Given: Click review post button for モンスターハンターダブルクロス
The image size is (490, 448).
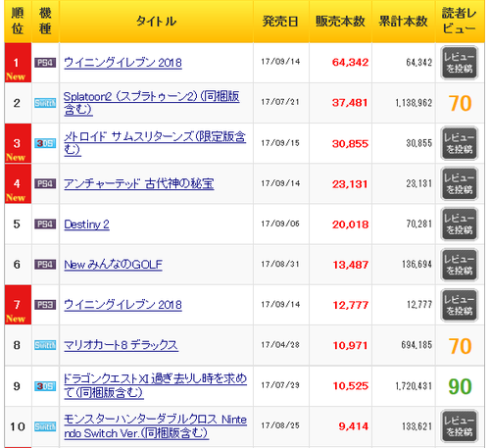Looking at the screenshot, I should pyautogui.click(x=460, y=426).
